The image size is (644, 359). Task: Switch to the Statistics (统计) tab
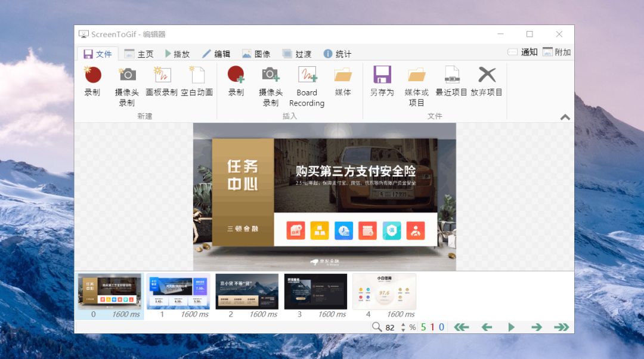tap(337, 54)
